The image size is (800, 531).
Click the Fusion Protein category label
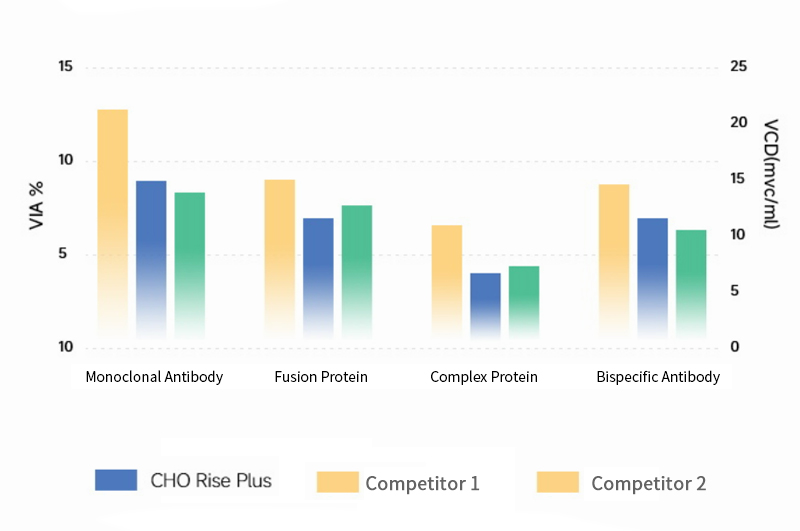[x=321, y=377]
